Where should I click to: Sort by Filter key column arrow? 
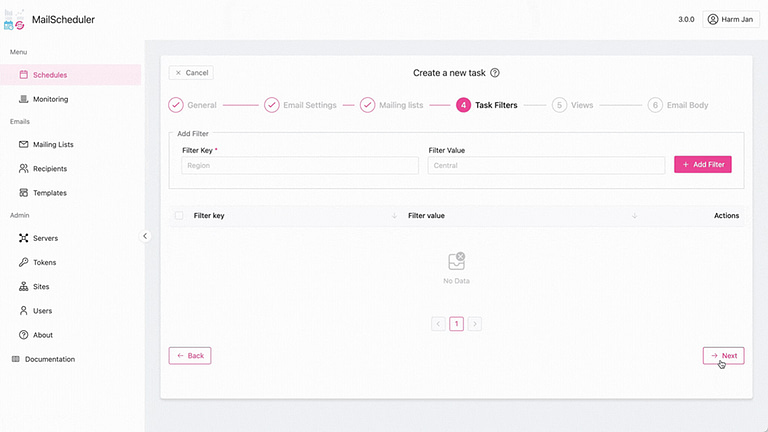pos(394,216)
